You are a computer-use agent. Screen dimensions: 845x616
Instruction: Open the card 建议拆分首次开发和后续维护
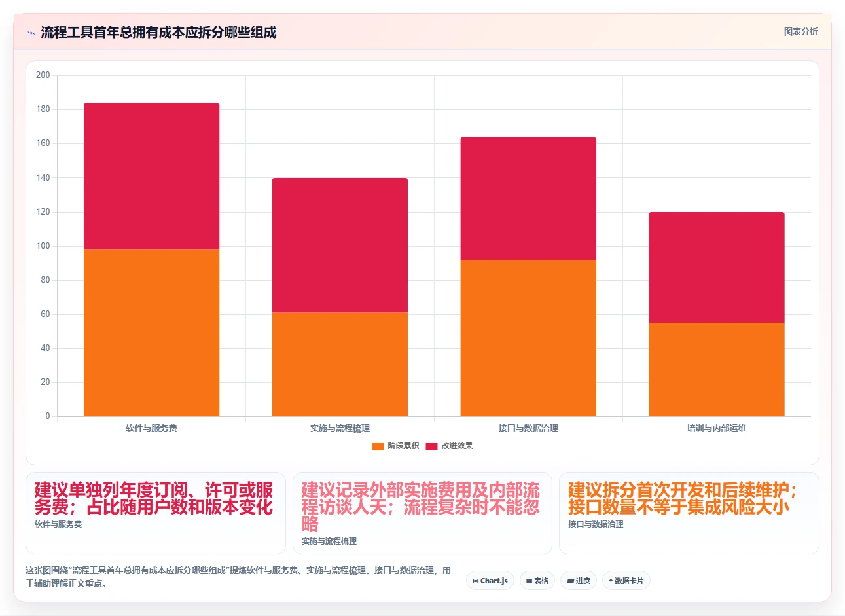689,513
